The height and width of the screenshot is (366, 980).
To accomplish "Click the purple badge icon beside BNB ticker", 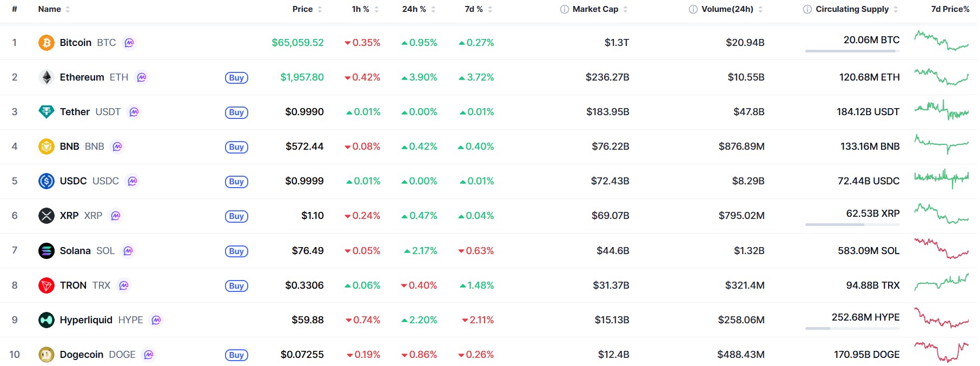I will (x=117, y=147).
